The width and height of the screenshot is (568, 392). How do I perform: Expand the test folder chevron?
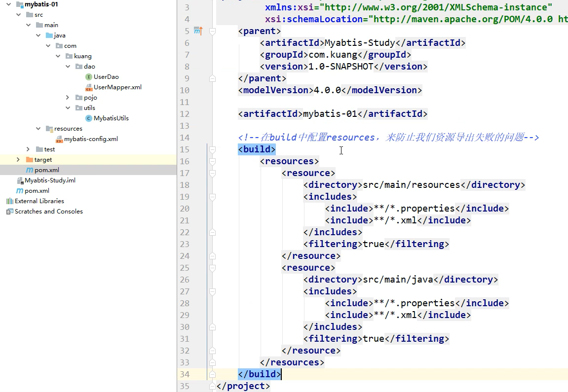28,149
